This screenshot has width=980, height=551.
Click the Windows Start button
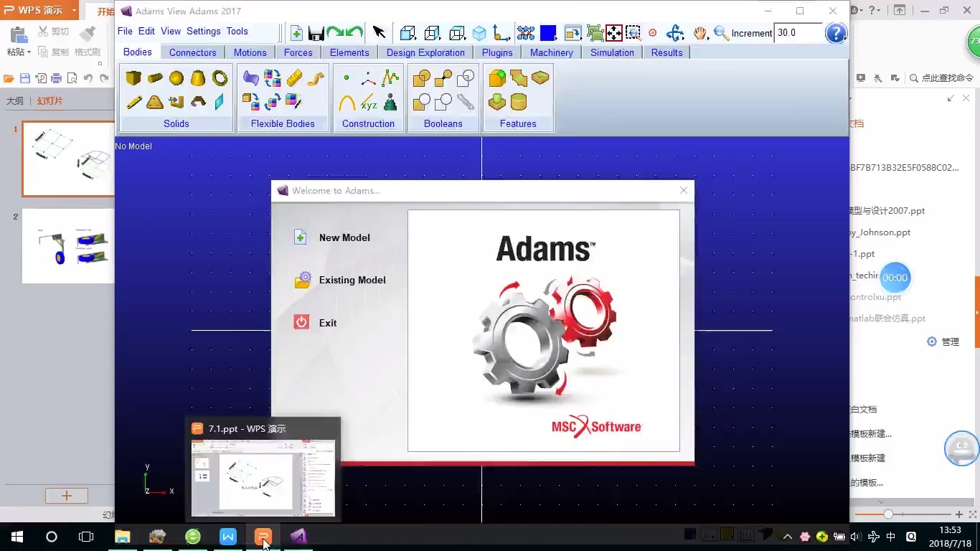click(x=17, y=536)
